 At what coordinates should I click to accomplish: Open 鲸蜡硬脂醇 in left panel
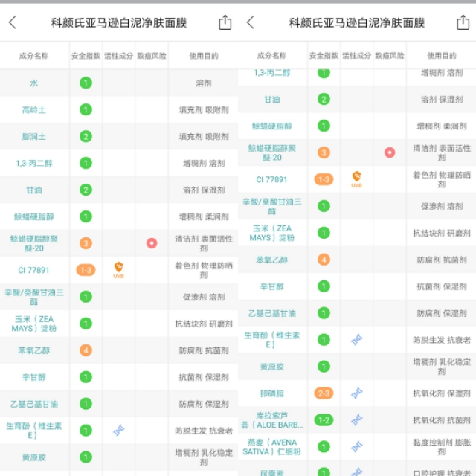coord(34,216)
